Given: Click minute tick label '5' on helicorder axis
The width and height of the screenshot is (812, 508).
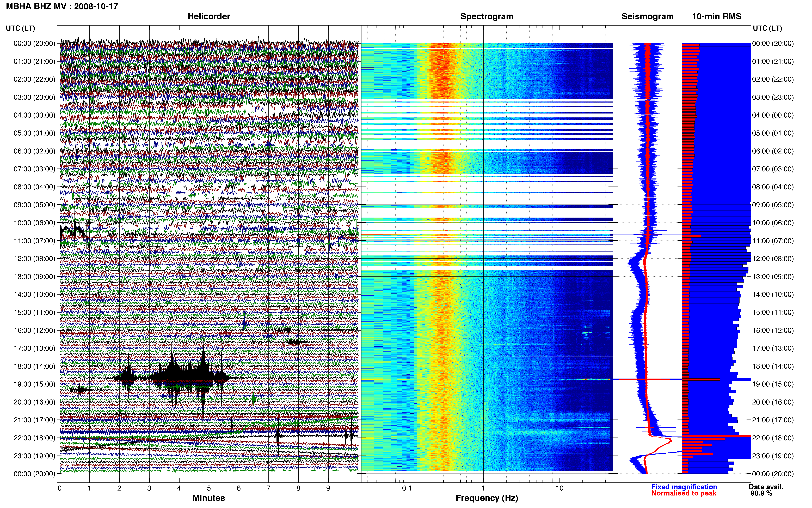Looking at the screenshot, I should pyautogui.click(x=209, y=488).
